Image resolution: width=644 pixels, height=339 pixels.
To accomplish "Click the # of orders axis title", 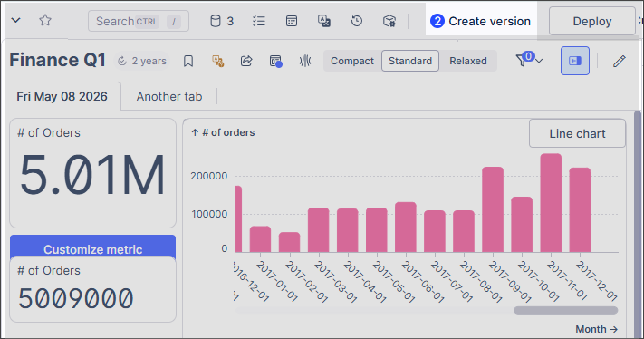I will (223, 132).
